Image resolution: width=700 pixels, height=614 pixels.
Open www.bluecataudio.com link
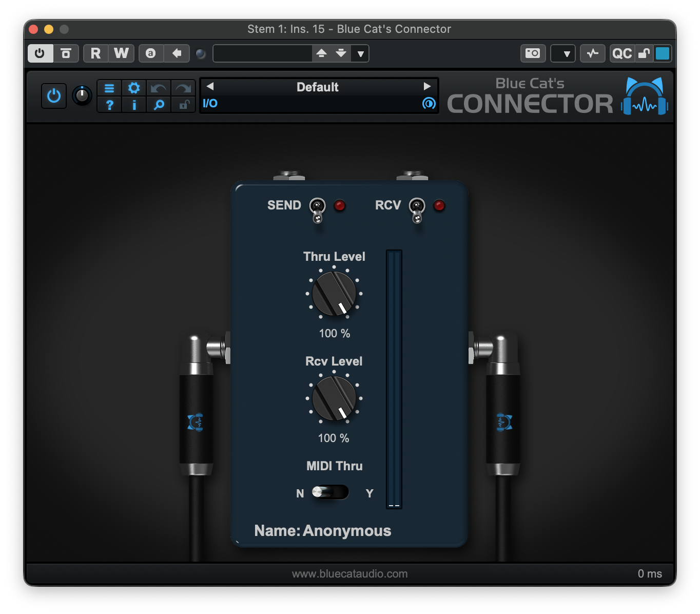point(350,573)
